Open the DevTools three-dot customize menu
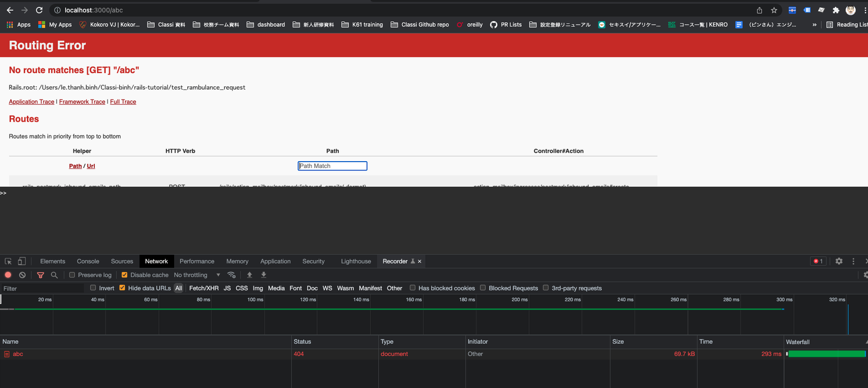 853,261
